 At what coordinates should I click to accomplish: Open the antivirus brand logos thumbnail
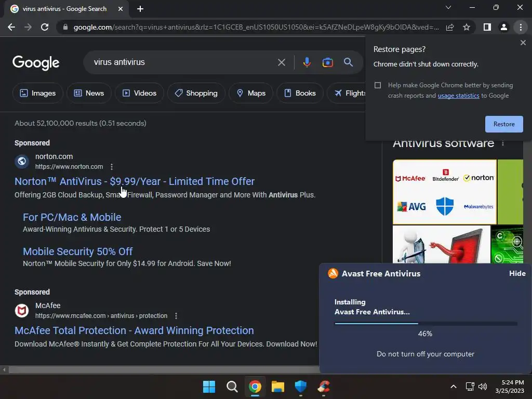pyautogui.click(x=445, y=192)
